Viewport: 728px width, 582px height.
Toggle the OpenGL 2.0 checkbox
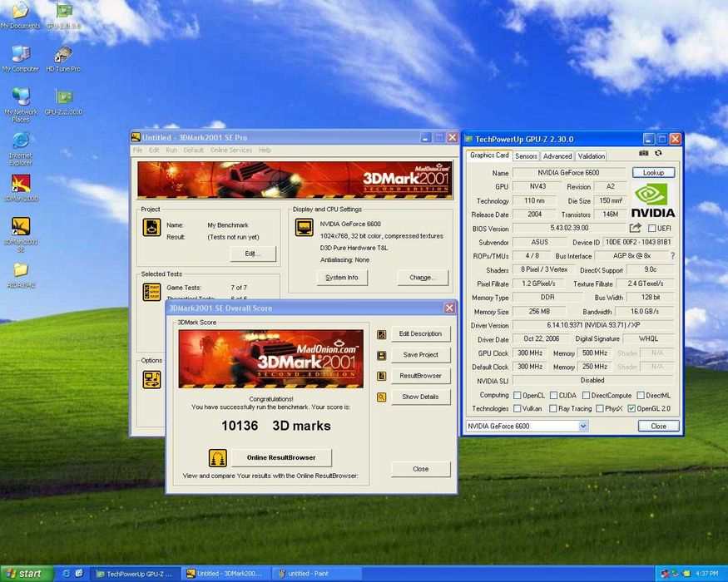[x=631, y=408]
